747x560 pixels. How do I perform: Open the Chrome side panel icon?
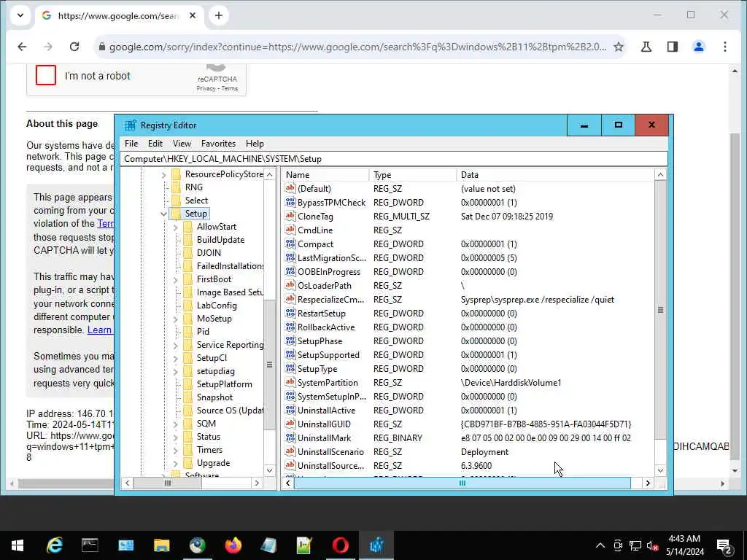point(672,47)
